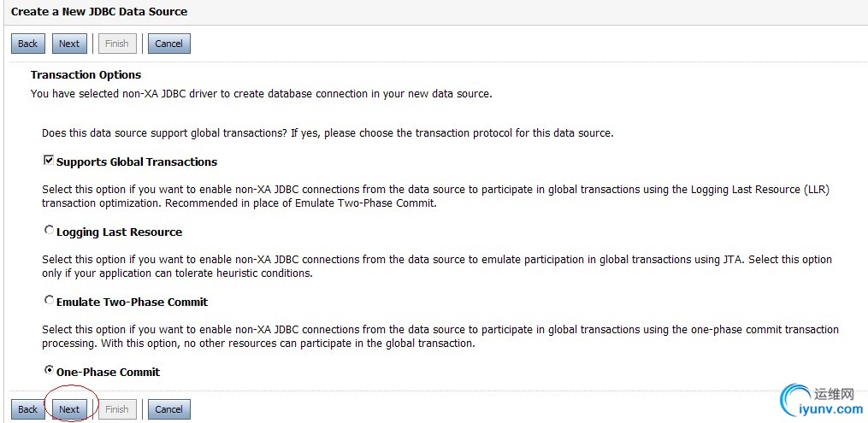
Task: Click the disabled Finish button at bottom
Action: pyautogui.click(x=117, y=409)
